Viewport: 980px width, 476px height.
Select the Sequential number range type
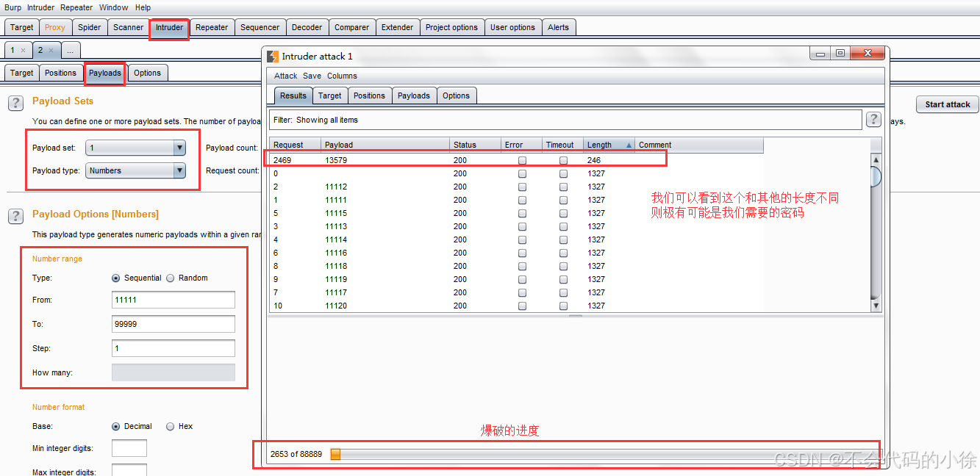tap(115, 278)
